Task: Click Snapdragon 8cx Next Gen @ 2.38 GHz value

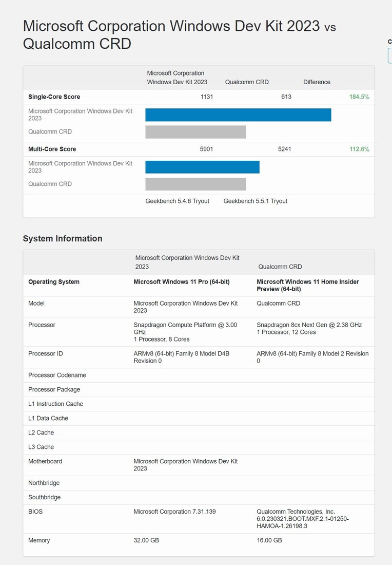Action: click(309, 328)
